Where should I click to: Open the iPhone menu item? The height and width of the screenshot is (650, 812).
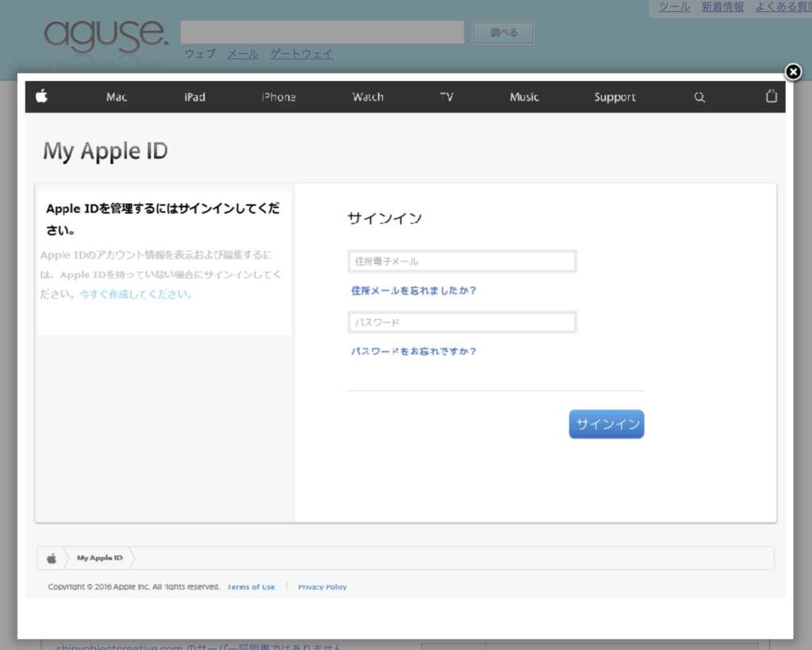tap(278, 97)
